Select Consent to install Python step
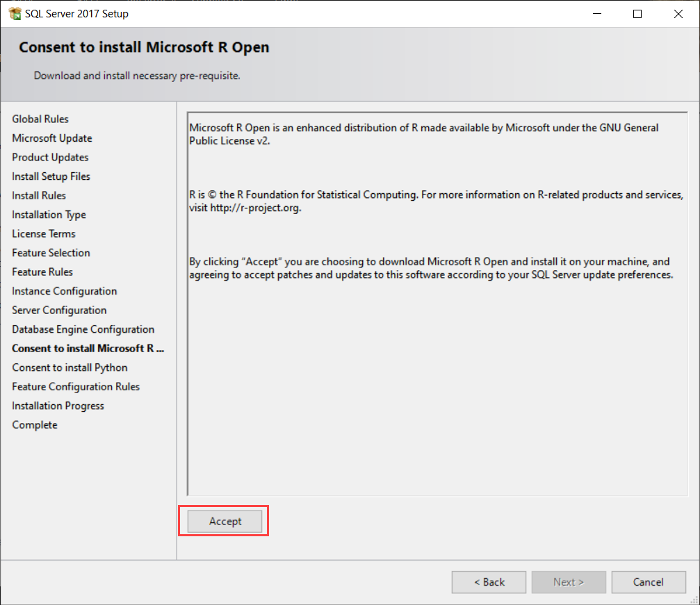 70,367
